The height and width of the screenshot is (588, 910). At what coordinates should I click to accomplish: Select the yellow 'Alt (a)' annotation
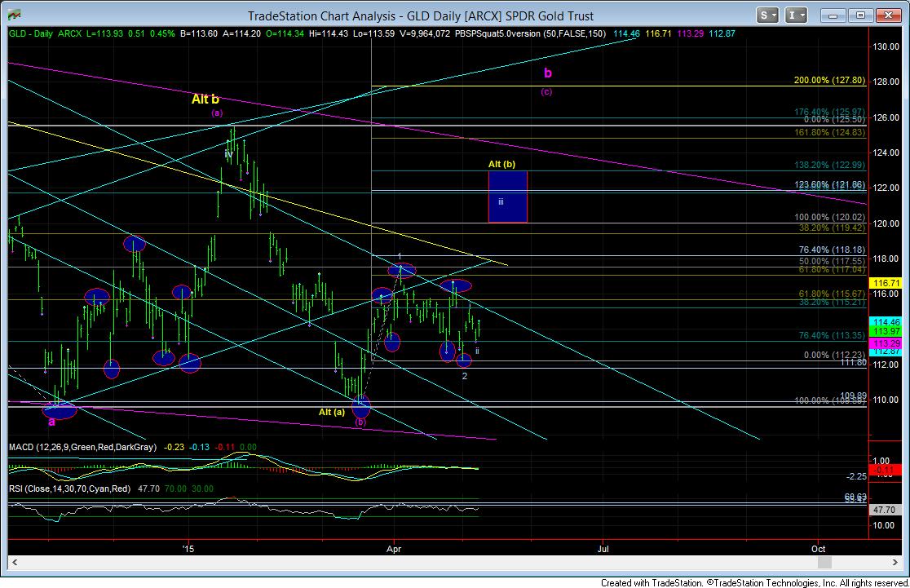point(331,412)
